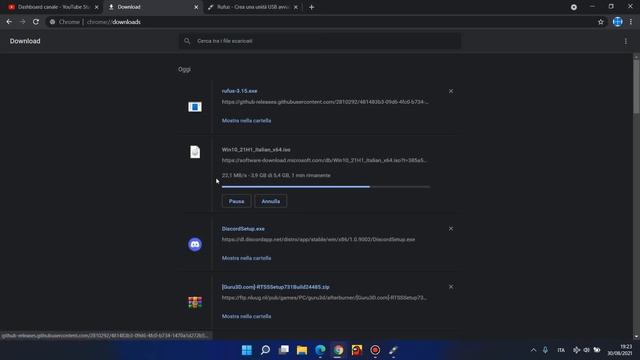This screenshot has width=640, height=360.
Task: Click the rufus file icon
Action: (195, 107)
